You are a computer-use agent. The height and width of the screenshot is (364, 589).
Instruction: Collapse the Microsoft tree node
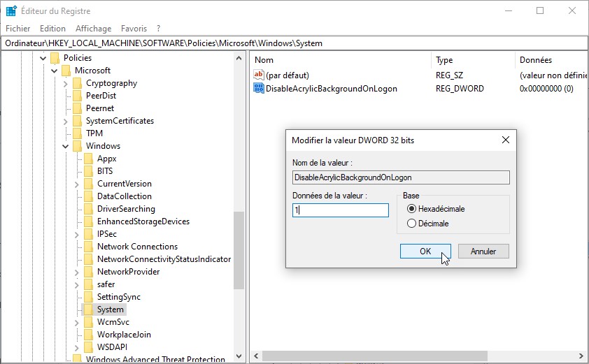(55, 71)
